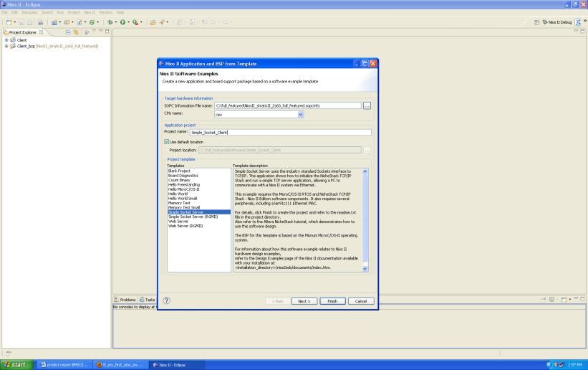Open dropdown arrow next to New icon

(14, 22)
